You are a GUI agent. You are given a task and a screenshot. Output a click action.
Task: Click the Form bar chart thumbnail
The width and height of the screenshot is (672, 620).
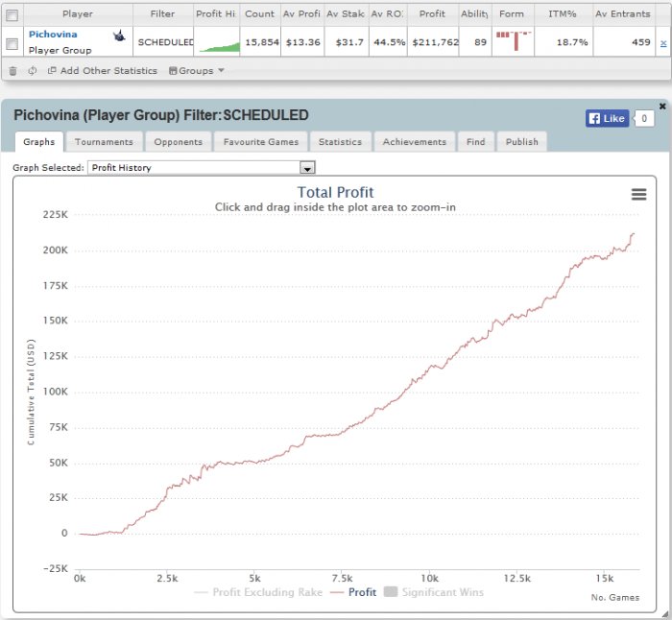click(x=513, y=41)
